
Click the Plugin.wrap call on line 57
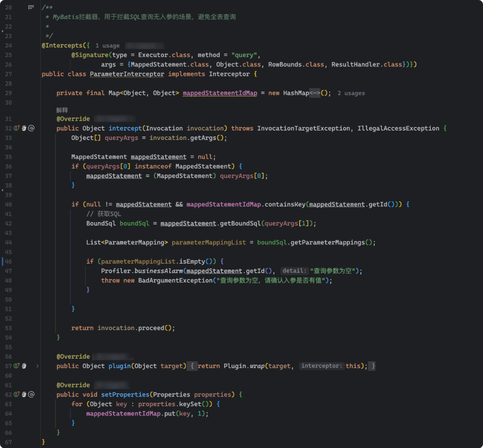point(244,366)
